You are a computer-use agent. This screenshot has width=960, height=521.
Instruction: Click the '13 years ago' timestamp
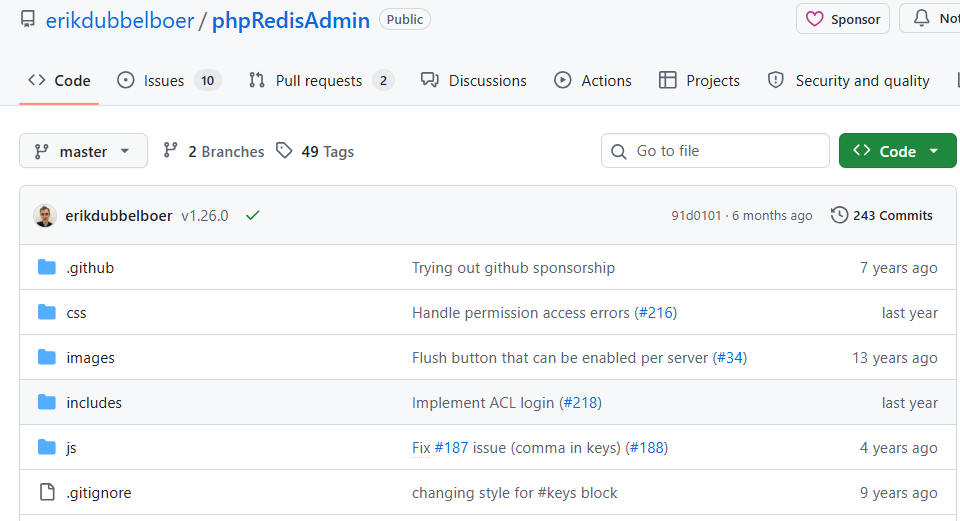(894, 358)
